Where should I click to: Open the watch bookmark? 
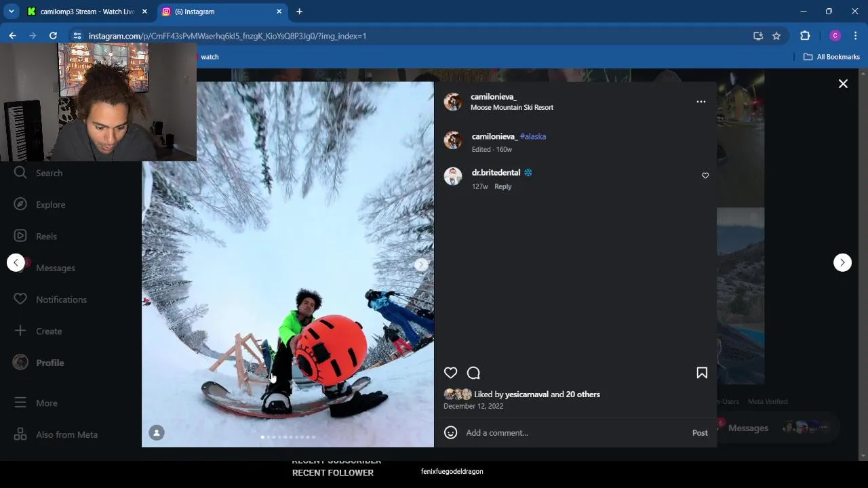209,57
